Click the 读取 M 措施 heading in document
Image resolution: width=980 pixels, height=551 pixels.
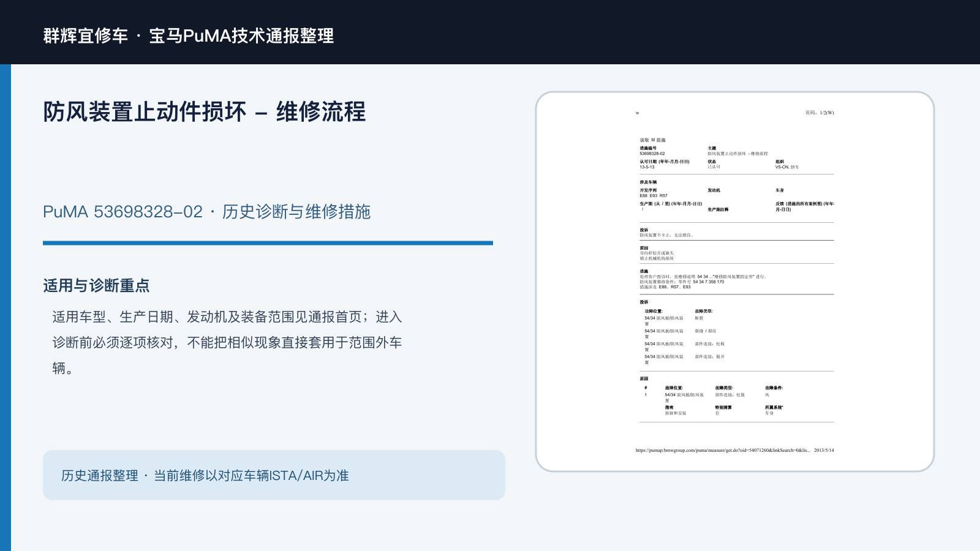[653, 140]
